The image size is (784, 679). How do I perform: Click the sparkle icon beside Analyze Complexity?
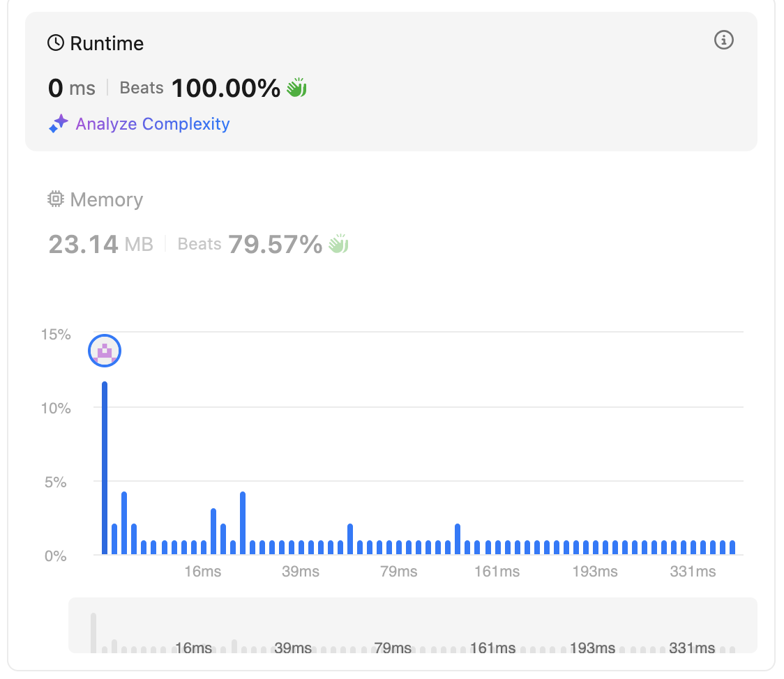coord(58,124)
